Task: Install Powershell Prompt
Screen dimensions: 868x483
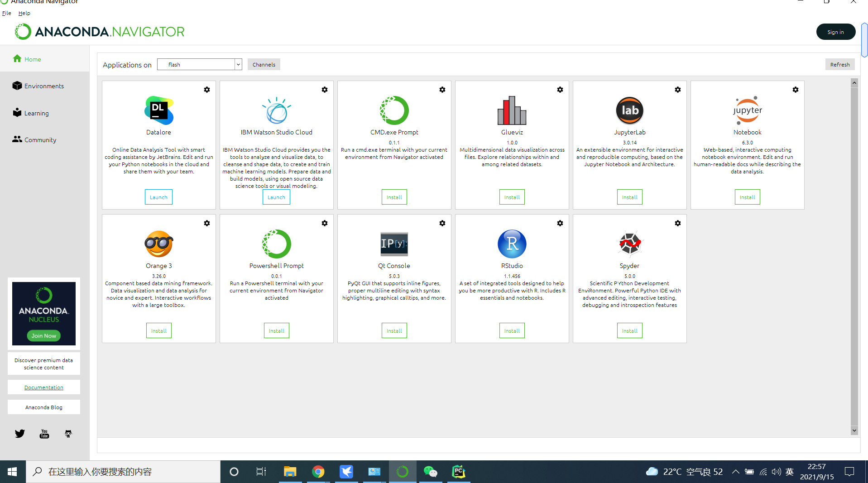Action: click(x=277, y=330)
